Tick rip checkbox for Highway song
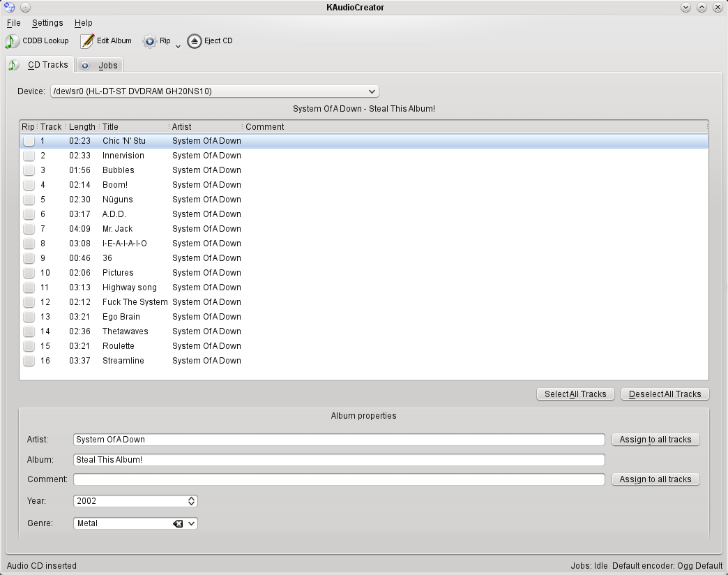Image resolution: width=728 pixels, height=575 pixels. pyautogui.click(x=29, y=287)
